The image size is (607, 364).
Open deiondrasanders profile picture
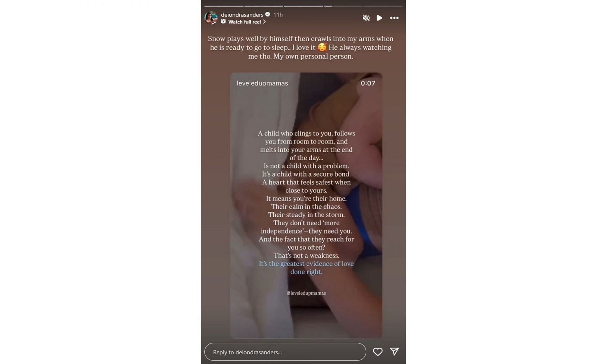(211, 18)
